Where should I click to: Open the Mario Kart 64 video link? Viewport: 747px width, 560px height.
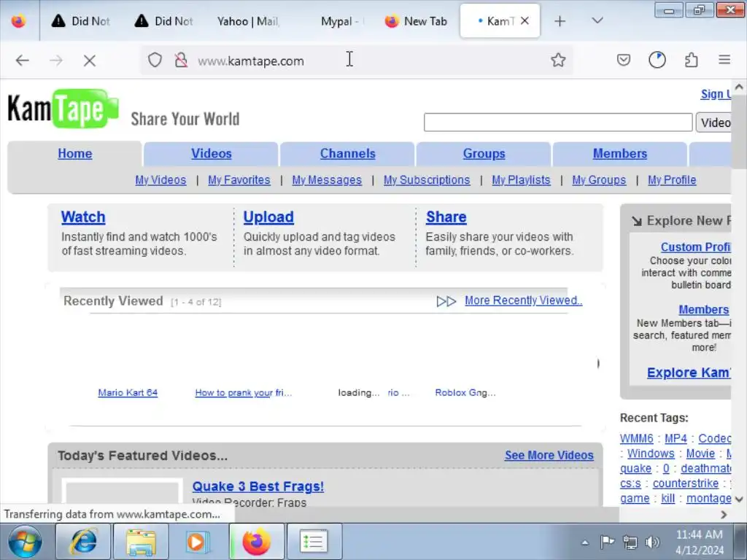(x=128, y=393)
